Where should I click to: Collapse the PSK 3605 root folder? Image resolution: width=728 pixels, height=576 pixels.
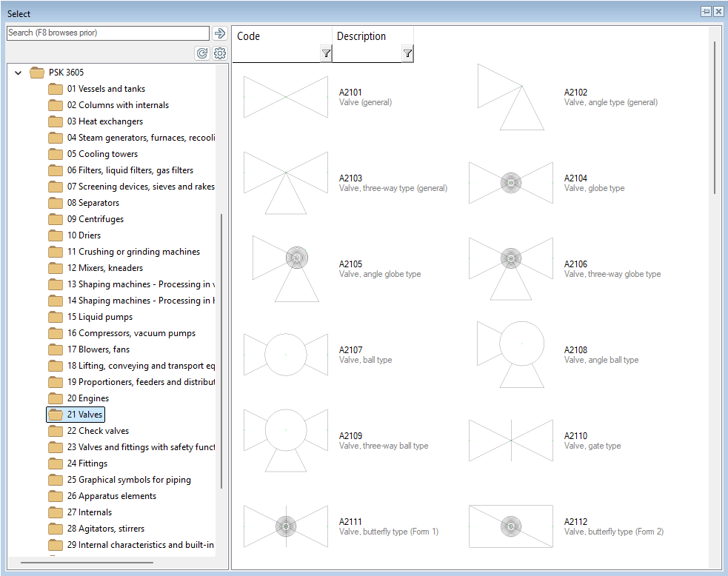19,73
